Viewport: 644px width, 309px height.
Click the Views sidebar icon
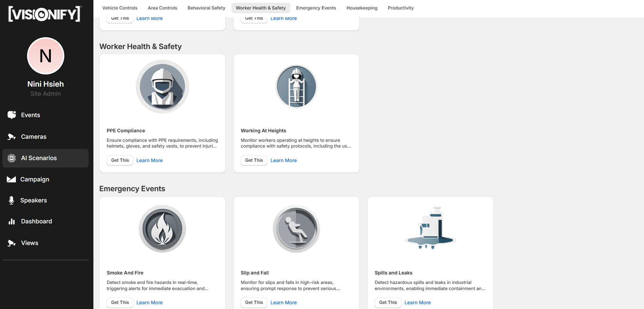[12, 243]
